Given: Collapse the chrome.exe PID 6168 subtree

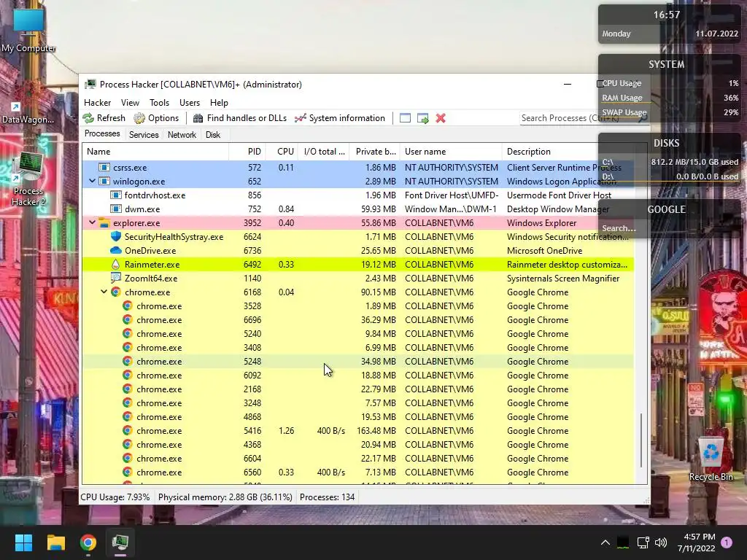Looking at the screenshot, I should click(x=104, y=292).
